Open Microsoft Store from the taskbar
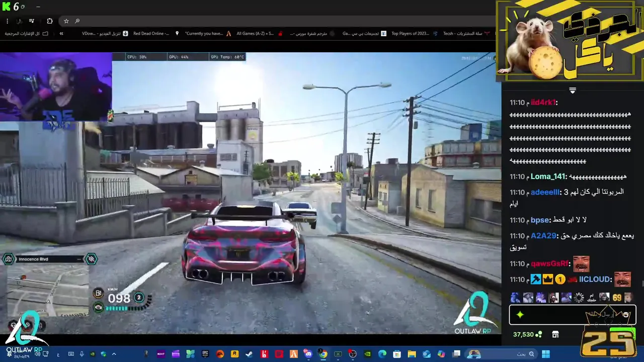The width and height of the screenshot is (644, 362). (397, 354)
